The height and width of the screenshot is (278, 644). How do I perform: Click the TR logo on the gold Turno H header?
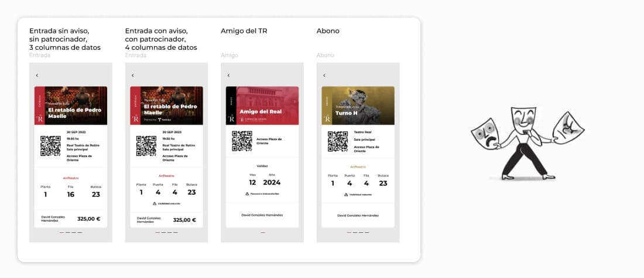coord(327,119)
